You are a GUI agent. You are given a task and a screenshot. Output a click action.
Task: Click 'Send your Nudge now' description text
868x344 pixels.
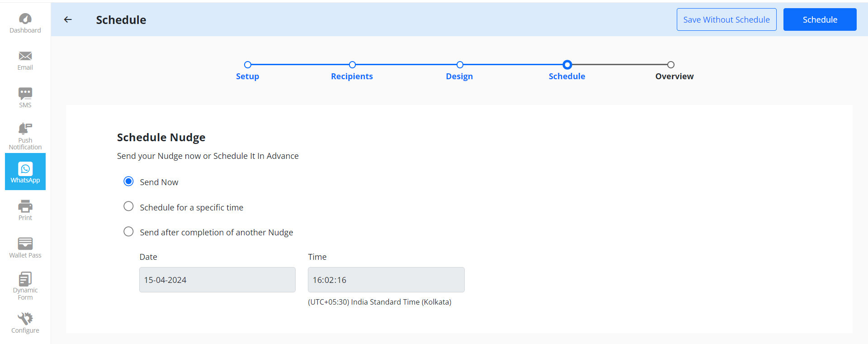pos(208,156)
